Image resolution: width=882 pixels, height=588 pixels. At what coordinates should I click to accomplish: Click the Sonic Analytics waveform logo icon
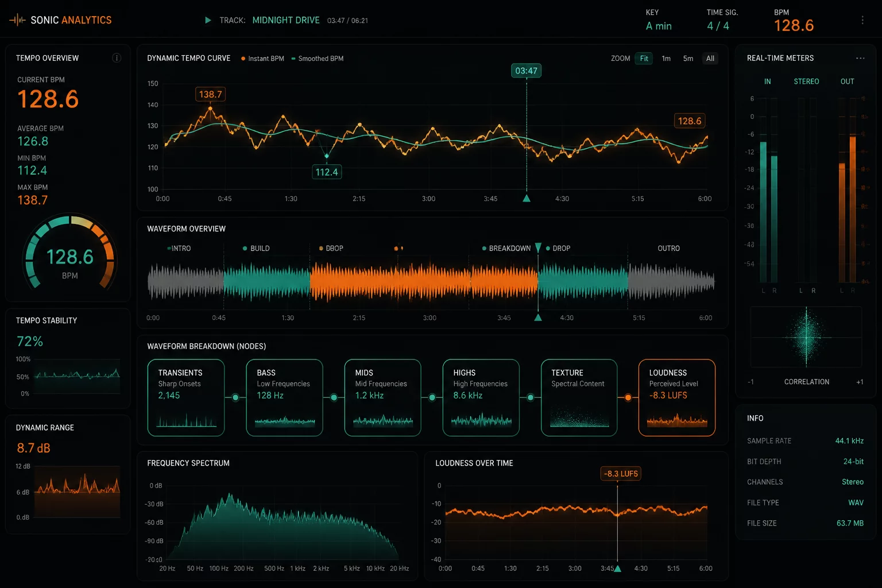17,20
